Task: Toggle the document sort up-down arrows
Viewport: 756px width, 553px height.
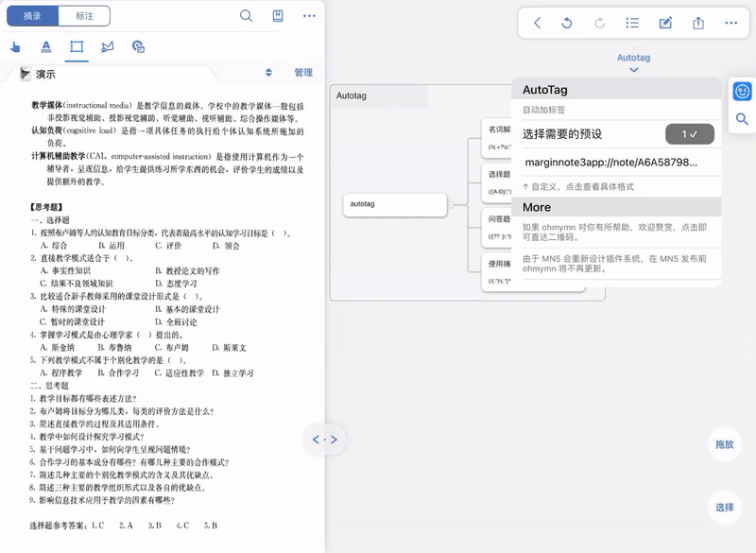Action: tap(268, 73)
